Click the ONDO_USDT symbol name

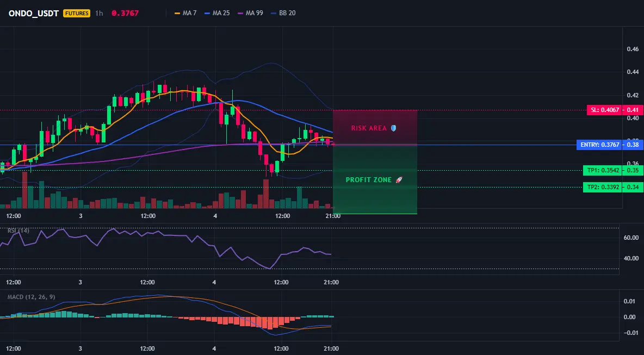34,13
